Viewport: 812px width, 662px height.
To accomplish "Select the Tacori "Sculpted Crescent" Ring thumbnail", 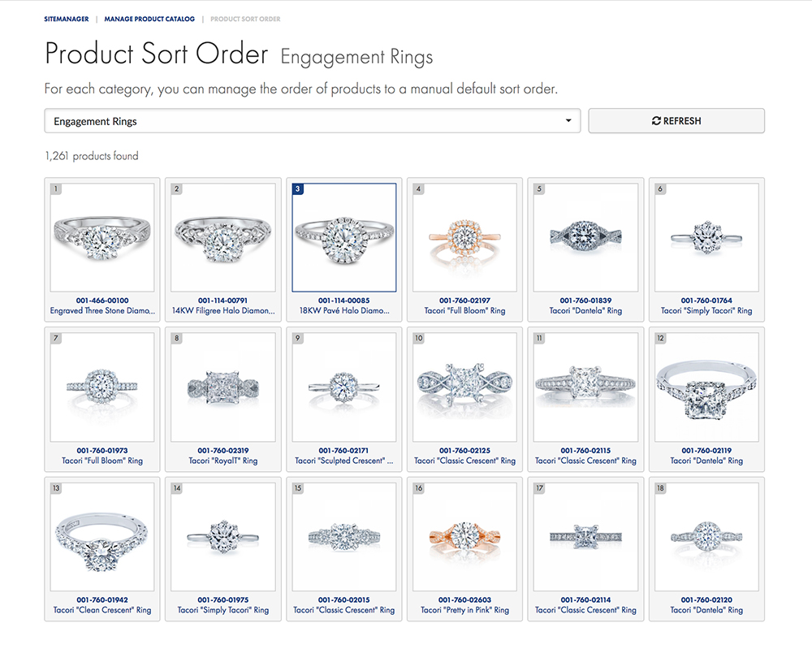I will click(x=343, y=387).
